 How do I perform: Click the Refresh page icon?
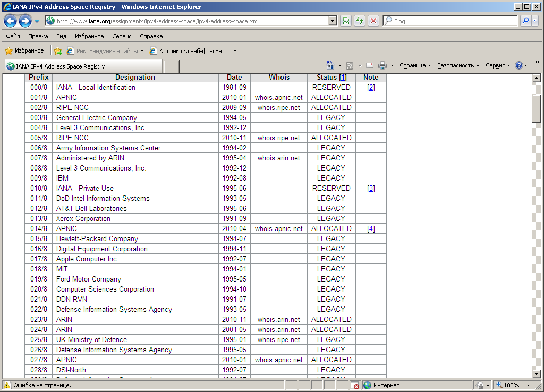(x=360, y=21)
